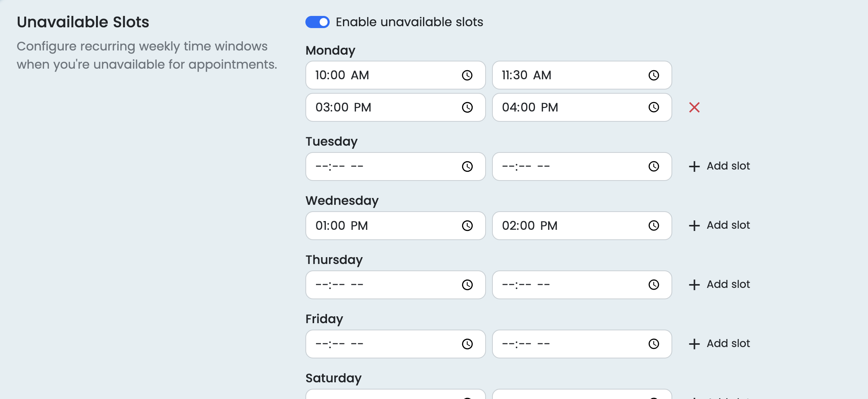Click clock icon in Monday 03:00 PM field
This screenshot has width=868, height=399.
pyautogui.click(x=467, y=107)
